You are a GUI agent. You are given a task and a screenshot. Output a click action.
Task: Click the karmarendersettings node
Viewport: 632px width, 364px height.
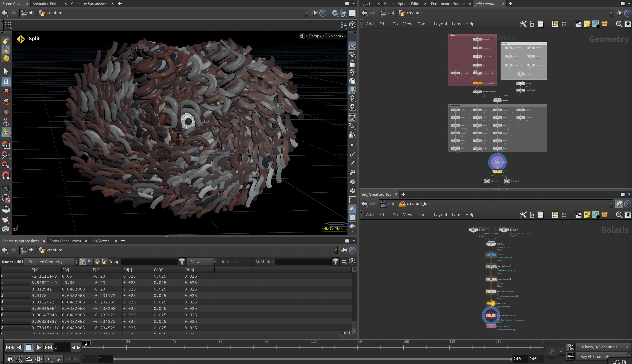click(x=491, y=315)
